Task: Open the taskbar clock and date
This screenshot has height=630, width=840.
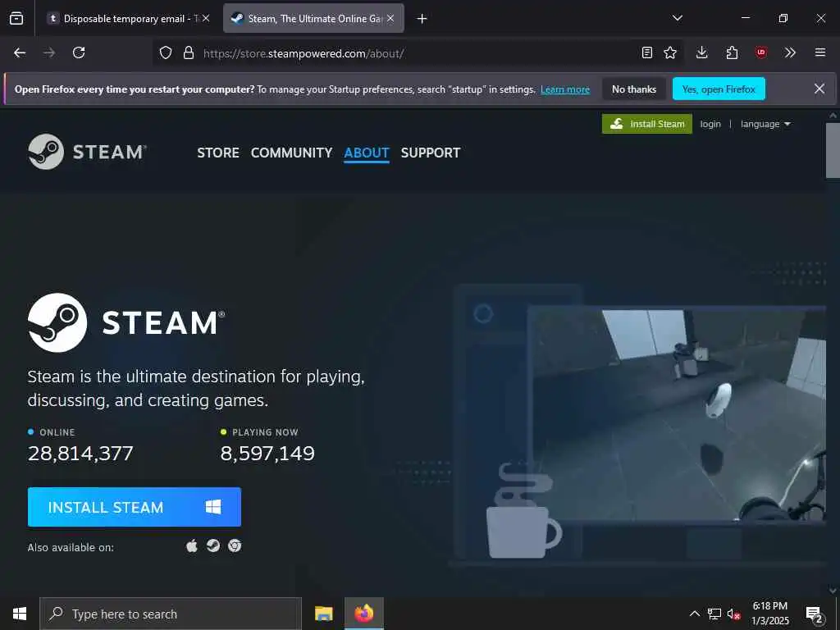Action: (x=769, y=614)
